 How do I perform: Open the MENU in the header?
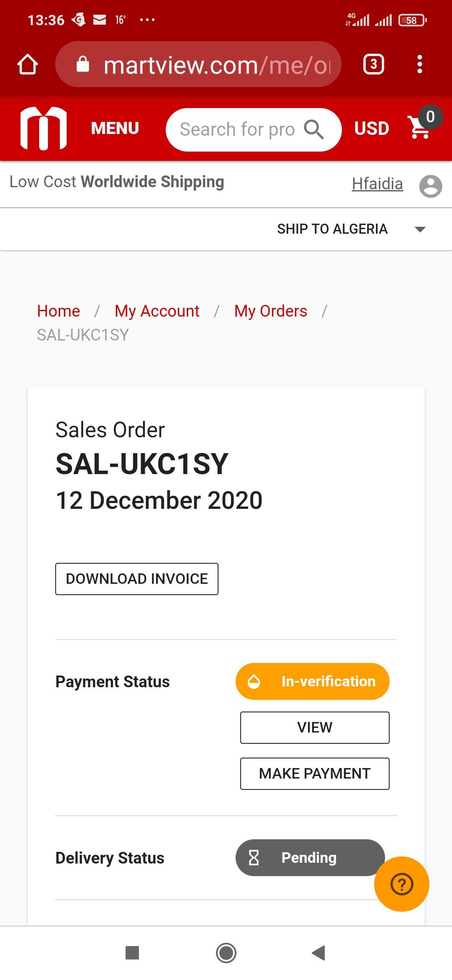point(115,128)
